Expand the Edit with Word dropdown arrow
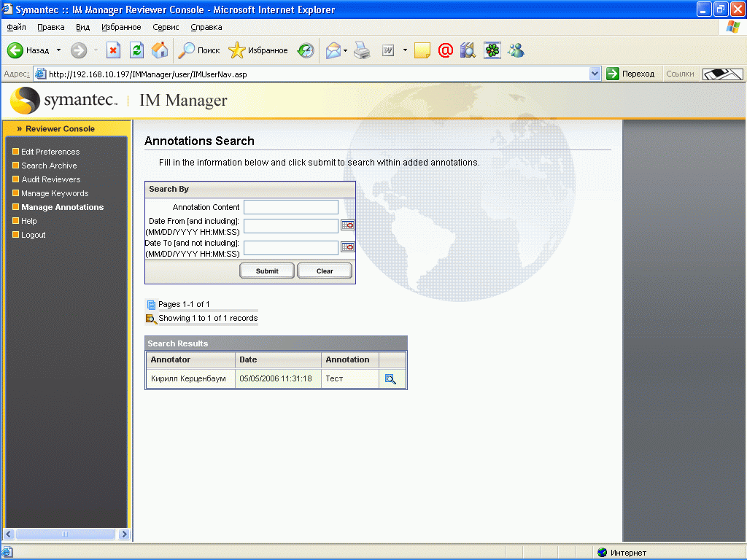This screenshot has height=560, width=747. click(x=405, y=50)
